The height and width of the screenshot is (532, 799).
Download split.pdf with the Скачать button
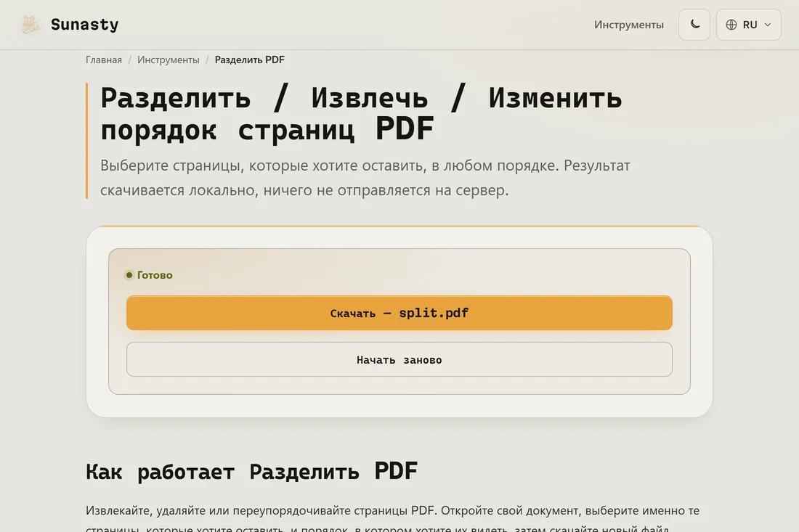click(x=399, y=313)
